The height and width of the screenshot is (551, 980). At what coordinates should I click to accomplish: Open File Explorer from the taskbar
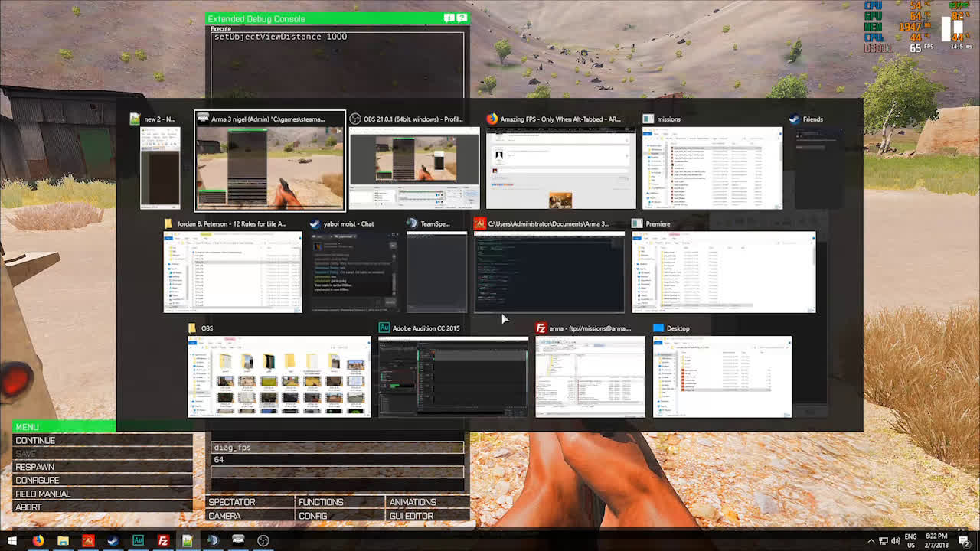point(63,540)
